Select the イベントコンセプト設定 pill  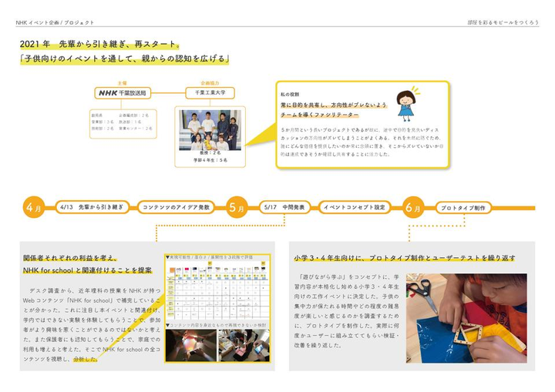coord(355,207)
